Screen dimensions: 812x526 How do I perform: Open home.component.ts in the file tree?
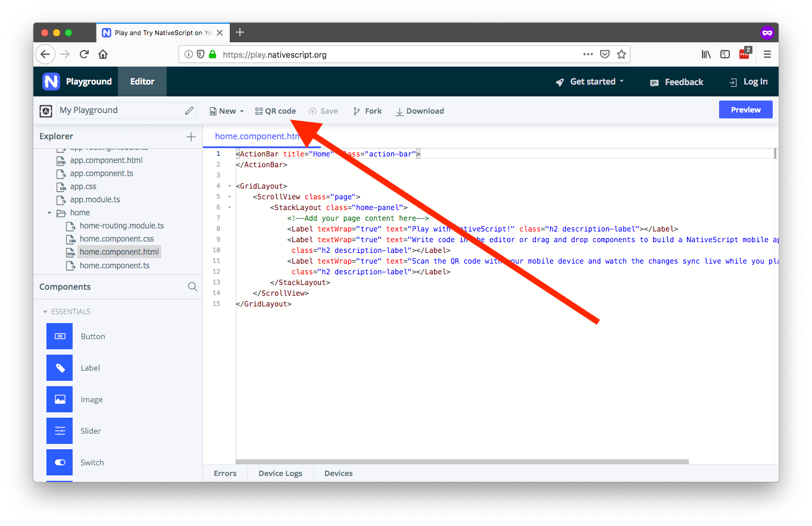coord(114,265)
